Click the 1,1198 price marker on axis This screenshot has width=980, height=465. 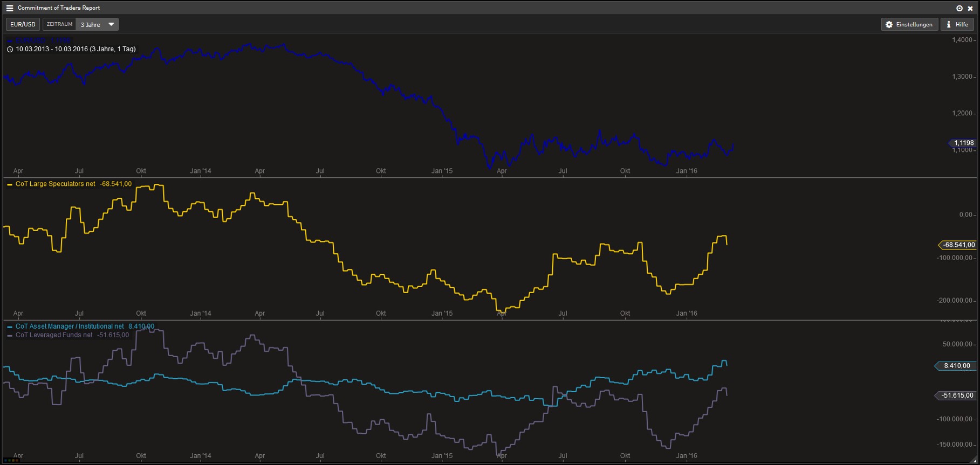(963, 143)
